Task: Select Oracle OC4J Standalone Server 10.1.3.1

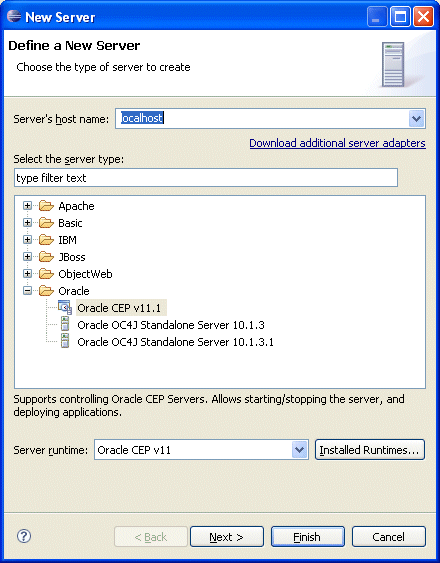Action: click(175, 342)
